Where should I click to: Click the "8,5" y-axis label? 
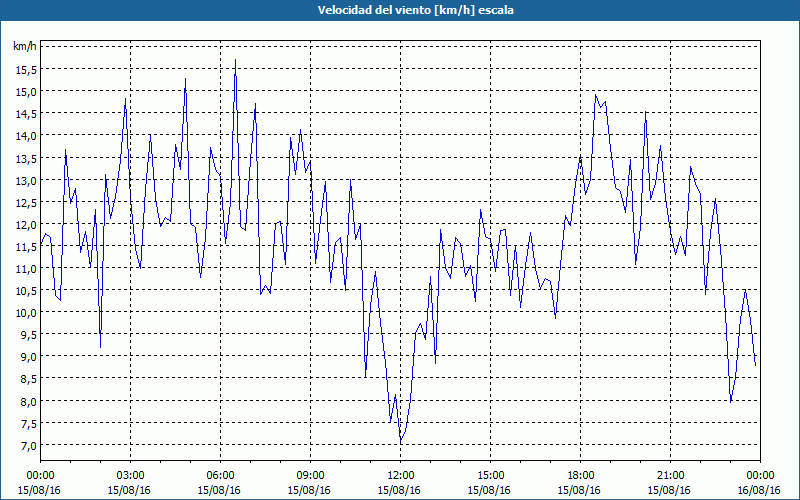point(28,379)
